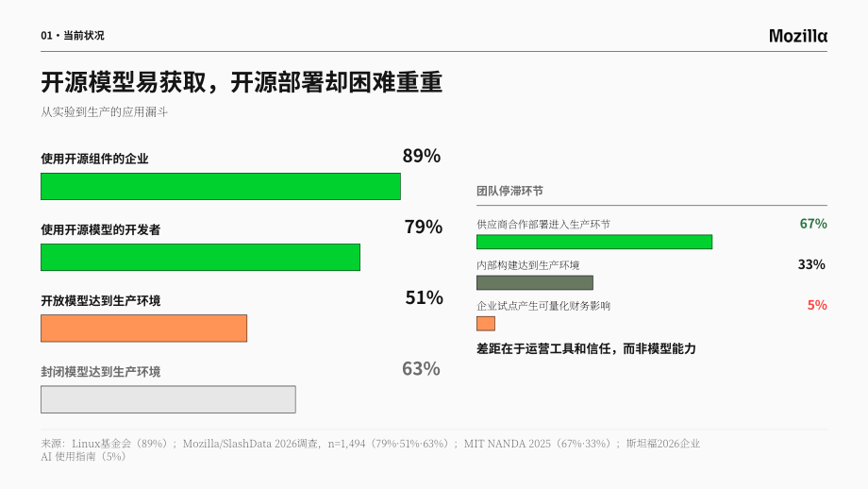Select the 63% value label
868x489 pixels.
(421, 368)
